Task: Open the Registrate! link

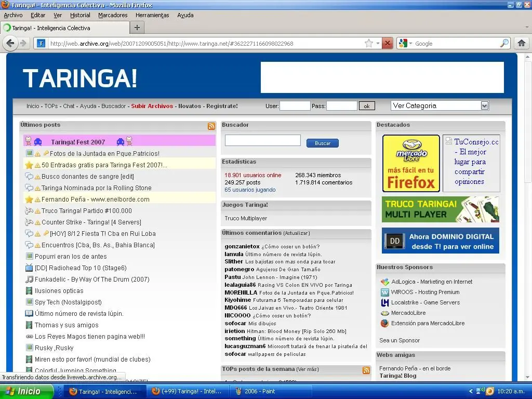Action: [222, 106]
